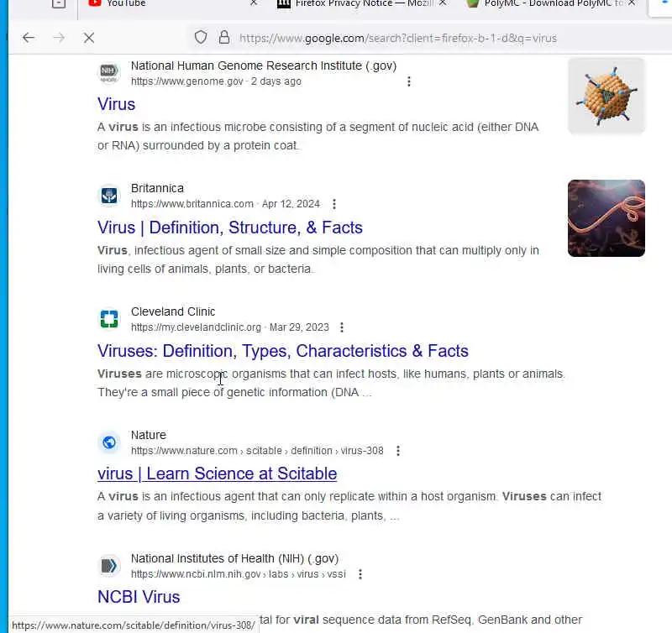Image resolution: width=672 pixels, height=633 pixels.
Task: Click the Cleveland Clinic favicon
Action: tap(109, 319)
